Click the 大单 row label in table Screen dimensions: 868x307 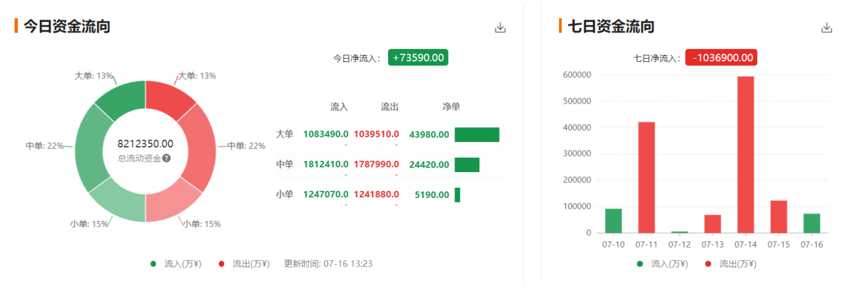tap(285, 134)
